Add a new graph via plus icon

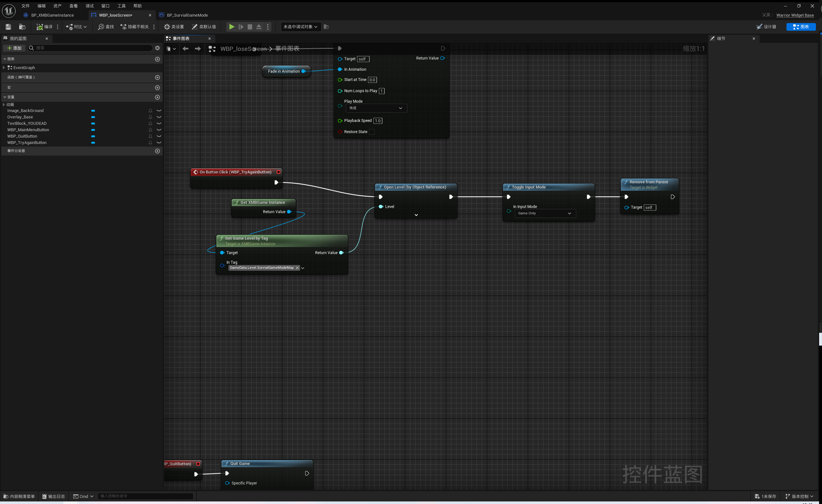point(157,59)
